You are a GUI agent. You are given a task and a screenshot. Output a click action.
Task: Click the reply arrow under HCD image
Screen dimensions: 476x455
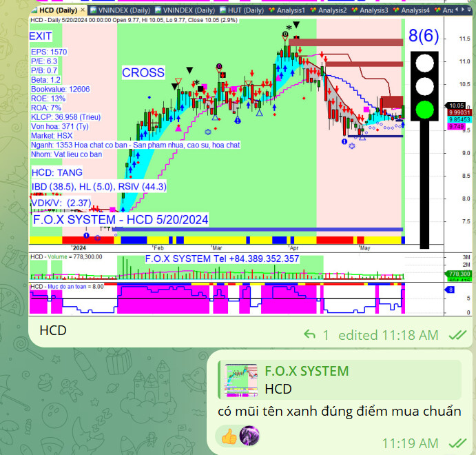click(310, 335)
